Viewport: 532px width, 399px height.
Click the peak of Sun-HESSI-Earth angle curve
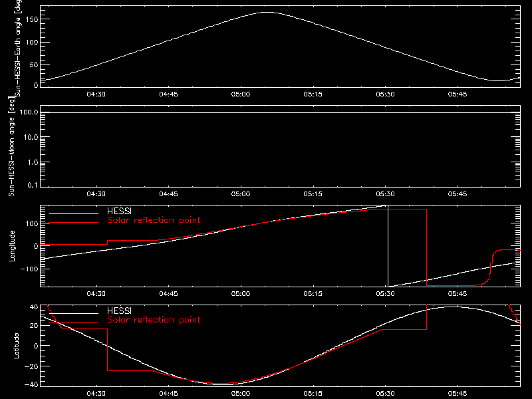coord(267,12)
